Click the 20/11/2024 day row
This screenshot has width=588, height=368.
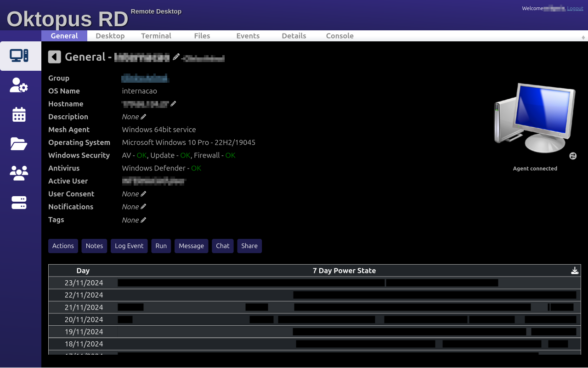point(315,319)
